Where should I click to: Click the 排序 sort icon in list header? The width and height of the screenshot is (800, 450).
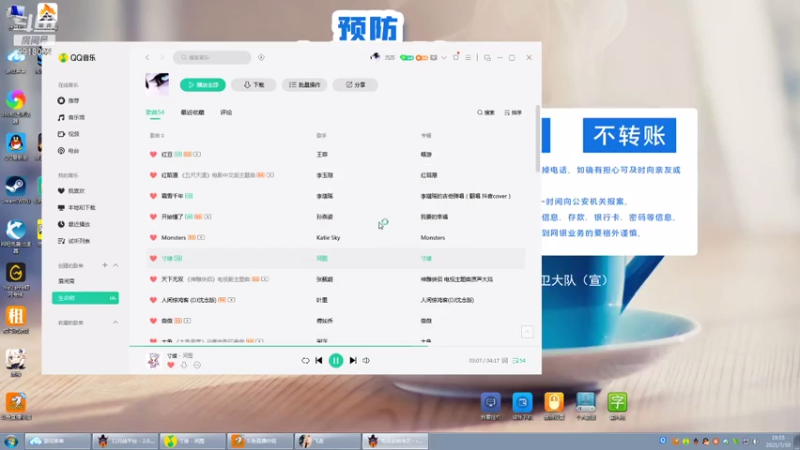(x=513, y=113)
